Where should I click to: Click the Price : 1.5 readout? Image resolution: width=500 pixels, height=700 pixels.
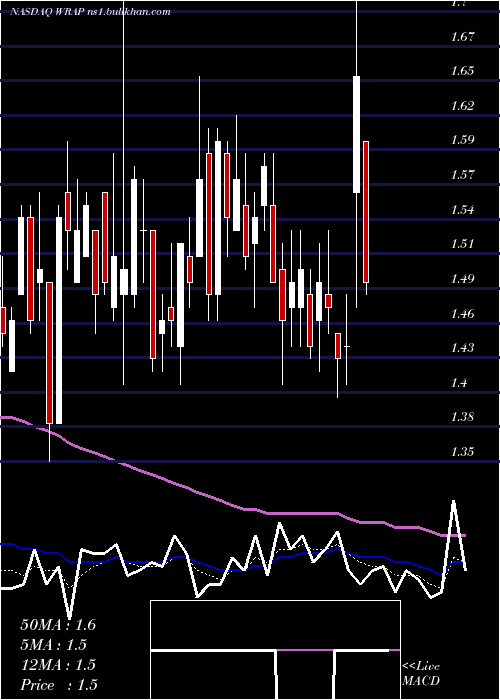(59, 685)
